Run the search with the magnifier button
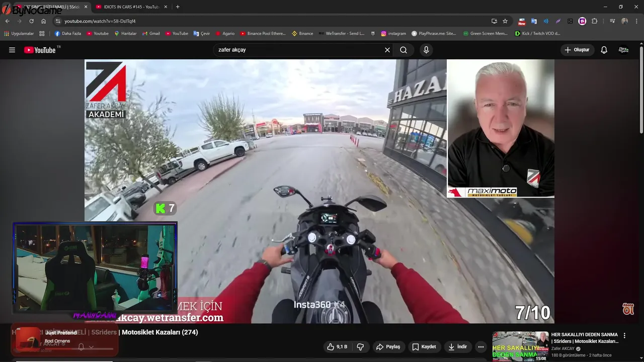Image resolution: width=644 pixels, height=362 pixels. coord(404,50)
